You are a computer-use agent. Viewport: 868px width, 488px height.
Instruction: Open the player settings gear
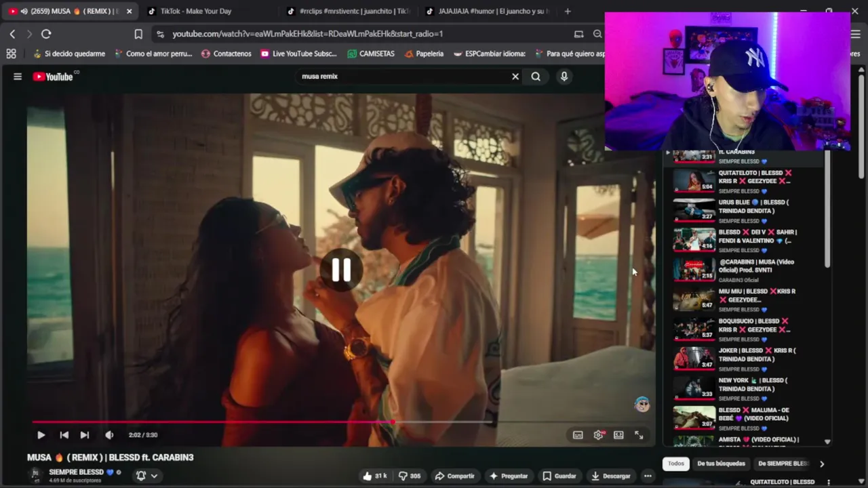[x=598, y=435]
